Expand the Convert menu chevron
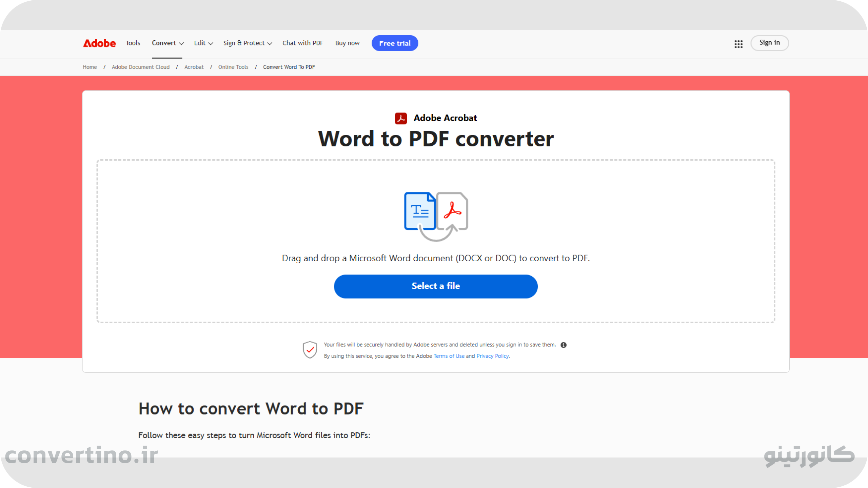This screenshot has height=488, width=868. pos(181,44)
